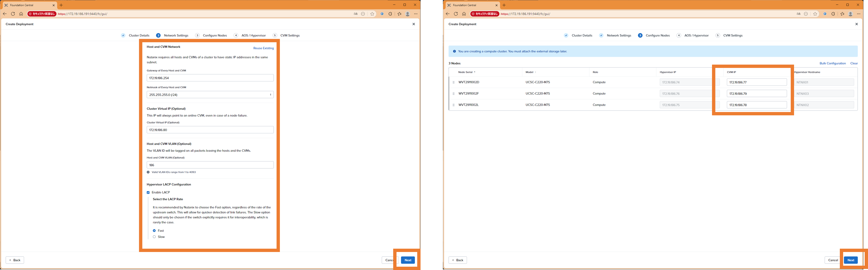Image resolution: width=868 pixels, height=270 pixels.
Task: Click the AOS / Hypervisor step in the left wizard
Action: [253, 35]
